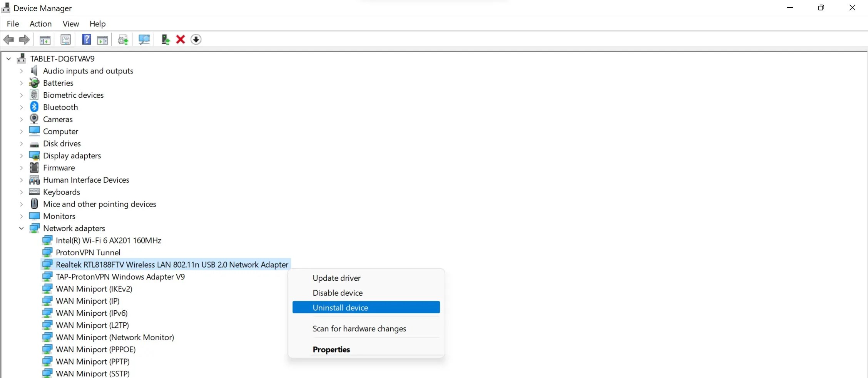The image size is (868, 378).
Task: Open the Action menu
Action: [x=40, y=24]
